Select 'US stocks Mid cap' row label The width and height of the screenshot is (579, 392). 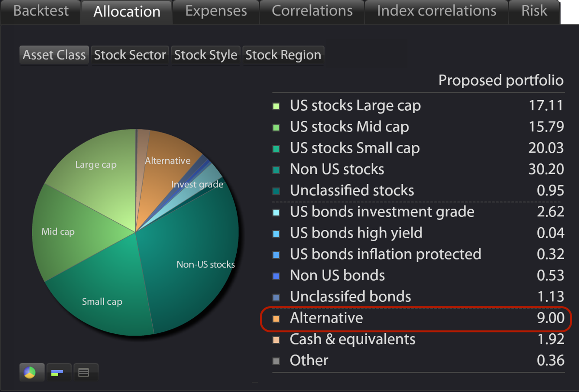[350, 127]
